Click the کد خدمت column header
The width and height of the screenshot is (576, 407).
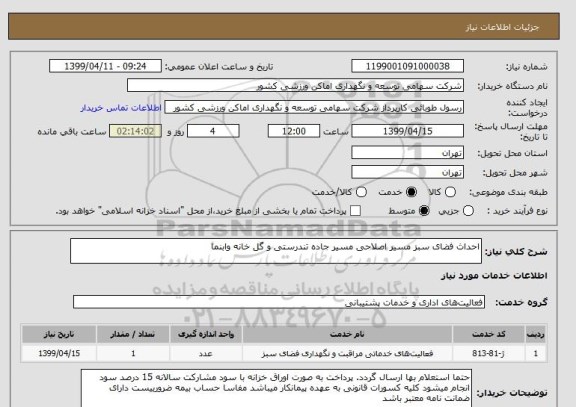pyautogui.click(x=488, y=334)
